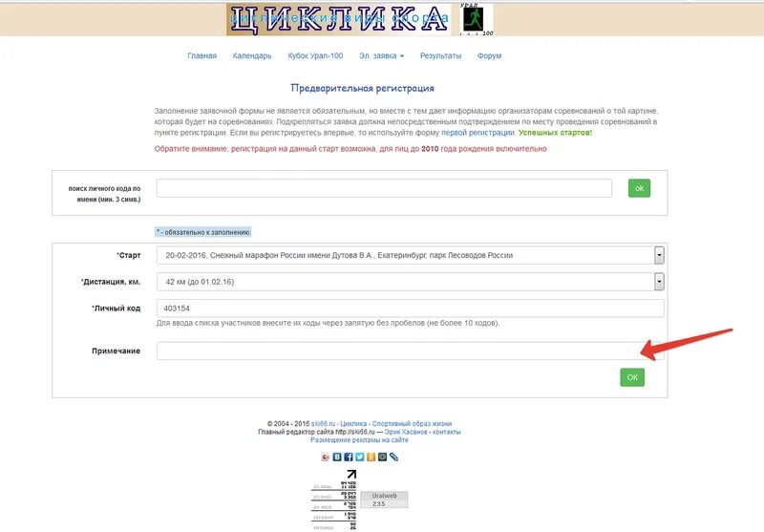The image size is (764, 532).
Task: Open the Форум menu item
Action: (x=489, y=56)
